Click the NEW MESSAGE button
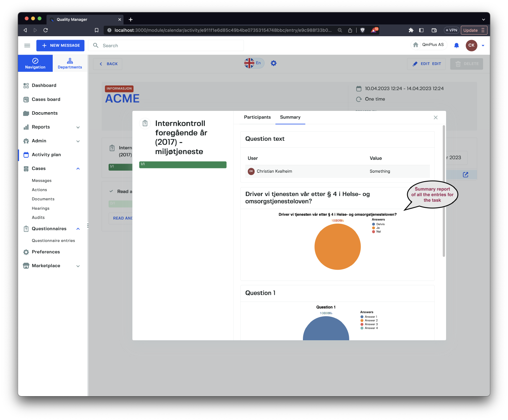Viewport: 508px width, 420px height. click(x=60, y=45)
